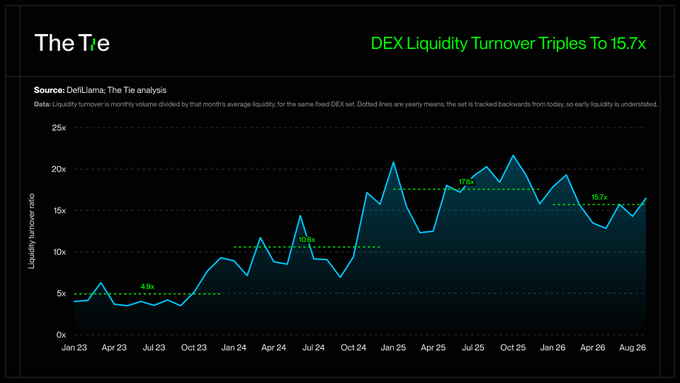Click the small 15.7x yearly mean label
This screenshot has width=680, height=383.
click(x=599, y=197)
